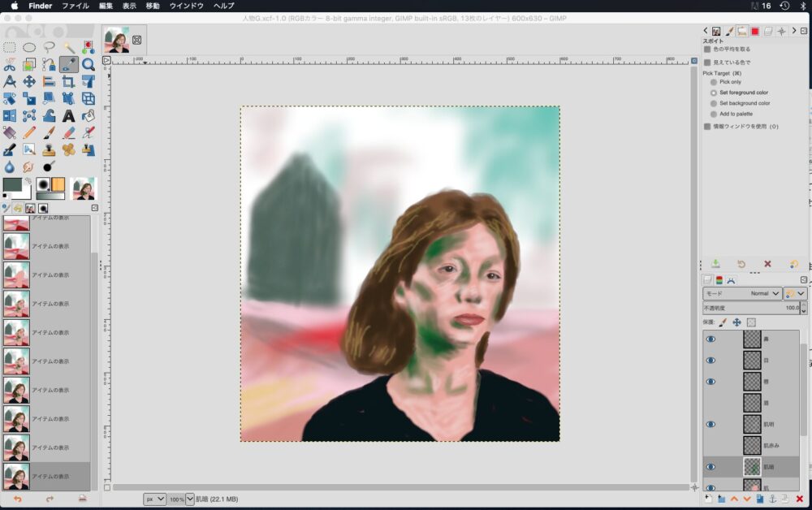
Task: Click the foreground color swatch
Action: pyautogui.click(x=12, y=185)
